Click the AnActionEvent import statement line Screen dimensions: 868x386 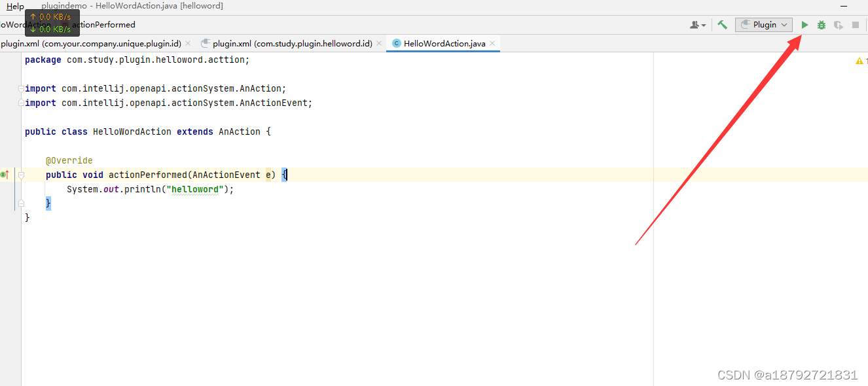169,103
